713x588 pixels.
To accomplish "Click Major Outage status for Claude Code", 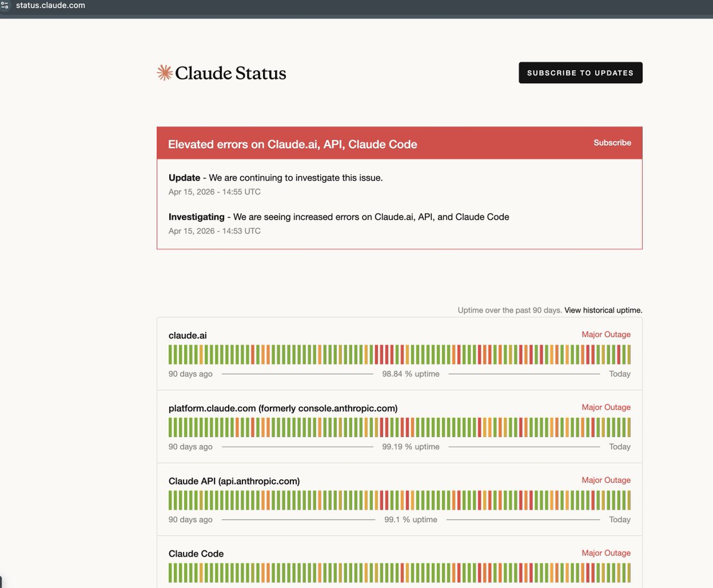I will (606, 553).
